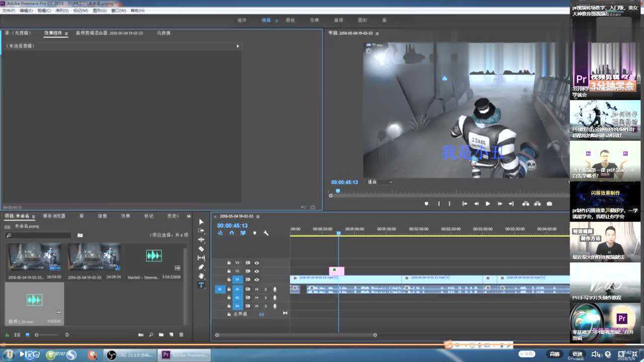The image size is (644, 362).
Task: Open the project panel menu
Action: [x=35, y=216]
